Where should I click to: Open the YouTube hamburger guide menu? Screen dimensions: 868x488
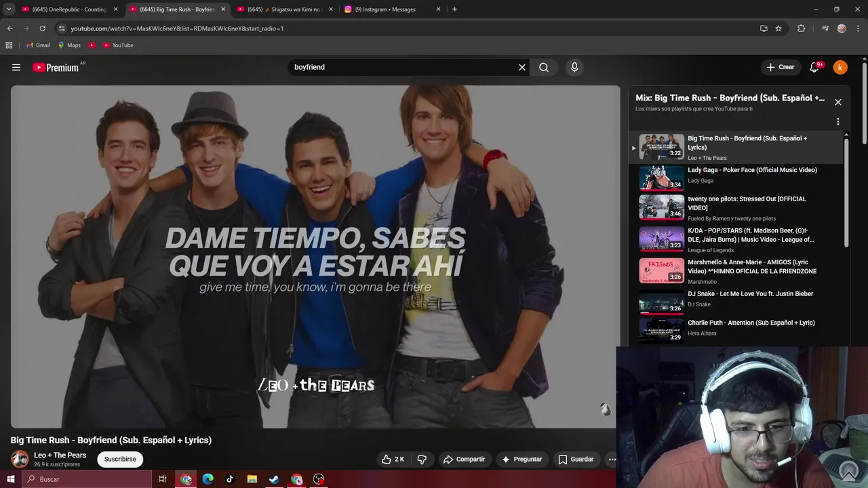pos(16,67)
